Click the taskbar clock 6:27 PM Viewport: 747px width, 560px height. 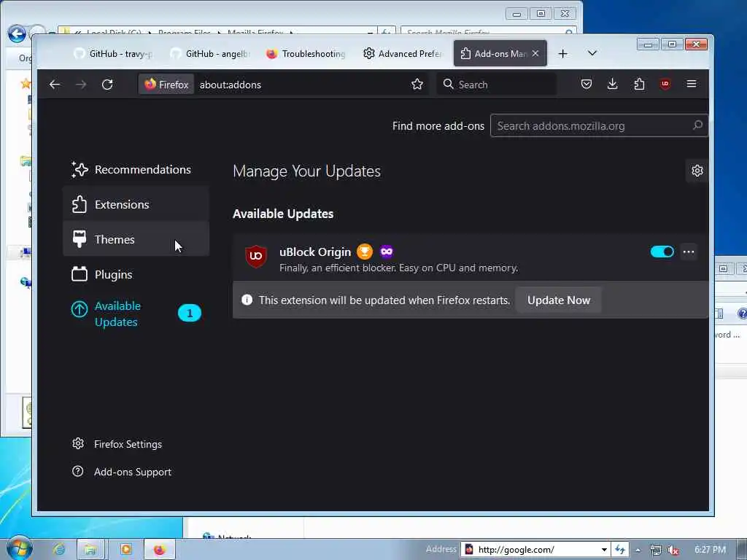click(x=710, y=550)
